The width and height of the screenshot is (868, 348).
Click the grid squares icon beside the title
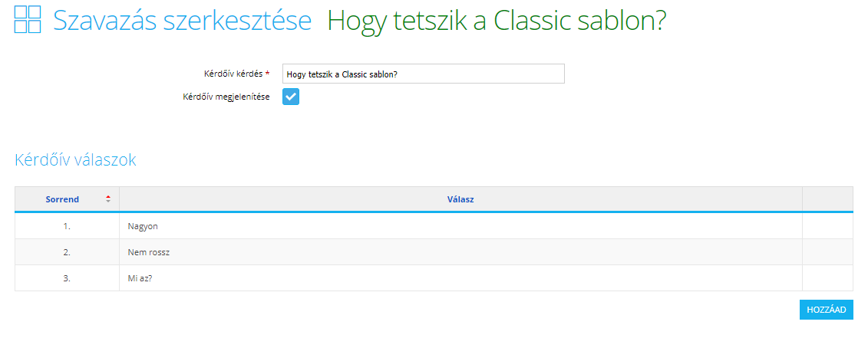(28, 20)
